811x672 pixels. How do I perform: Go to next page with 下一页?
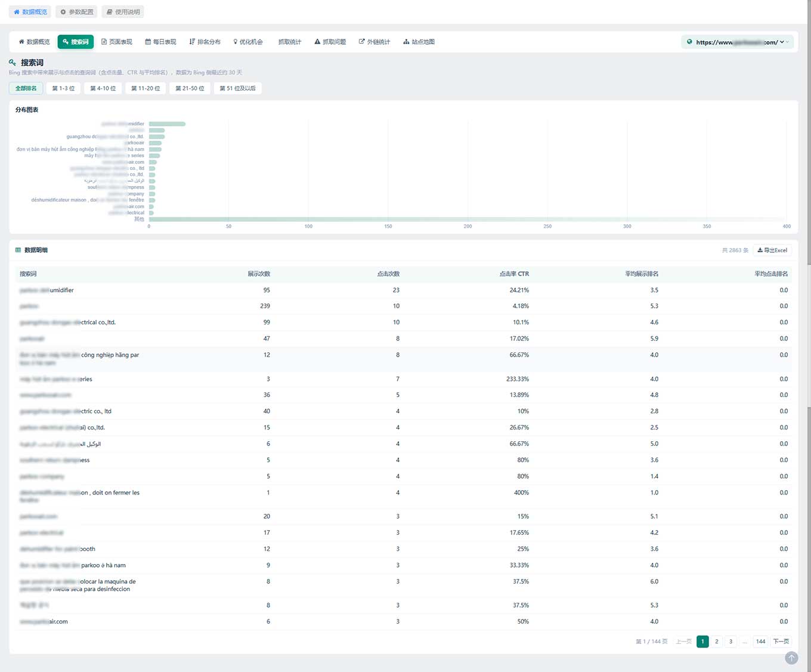point(781,642)
